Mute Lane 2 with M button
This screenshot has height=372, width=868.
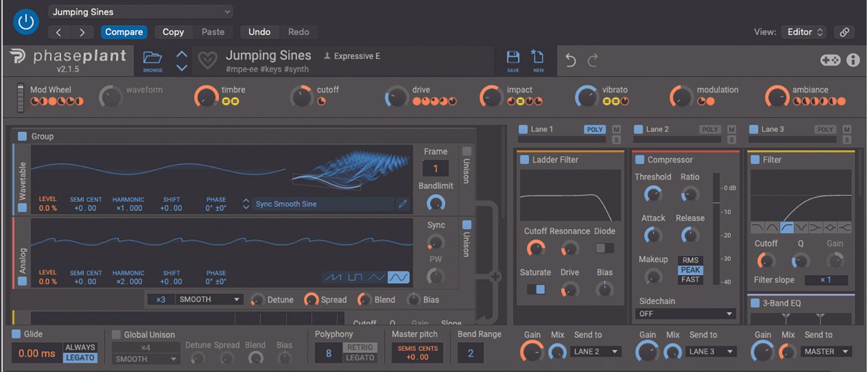click(x=731, y=129)
